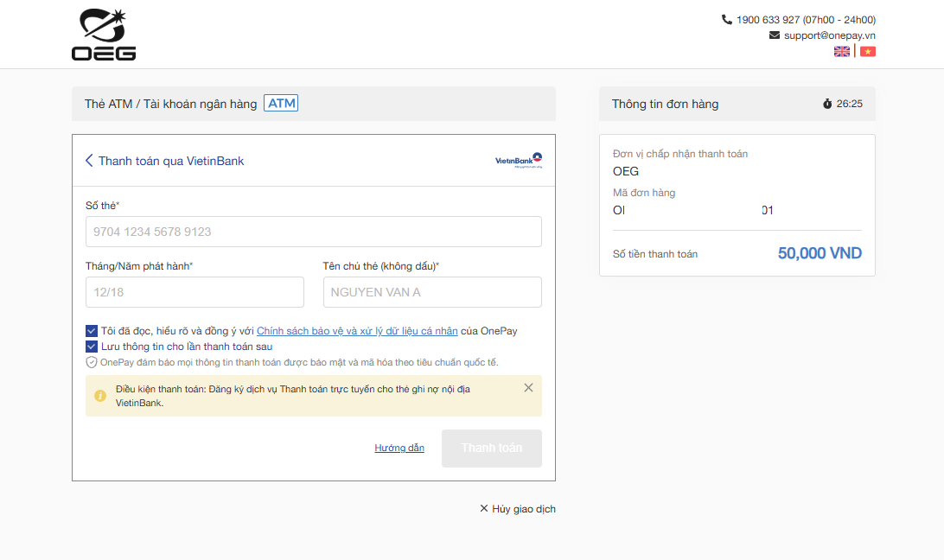The image size is (944, 560).
Task: Uncheck the personal data policy agreement checkbox
Action: [x=92, y=331]
